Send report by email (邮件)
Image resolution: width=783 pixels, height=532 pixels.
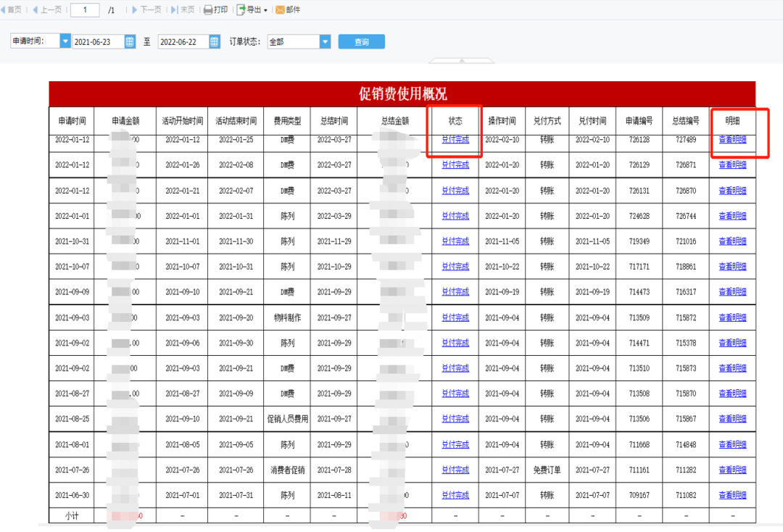point(288,9)
